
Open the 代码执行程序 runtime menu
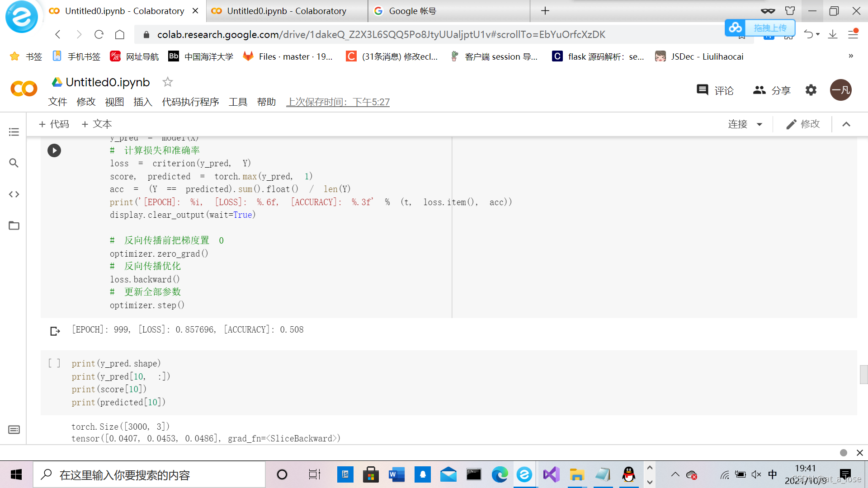click(x=190, y=102)
